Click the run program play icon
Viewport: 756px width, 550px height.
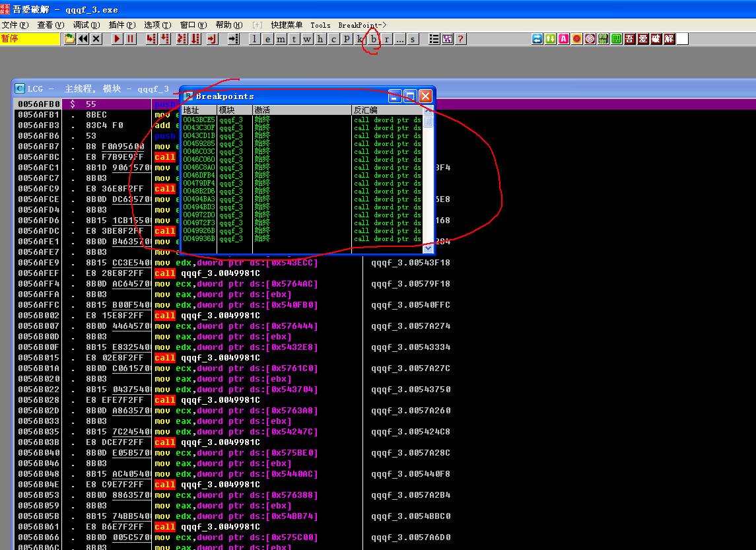(x=117, y=39)
